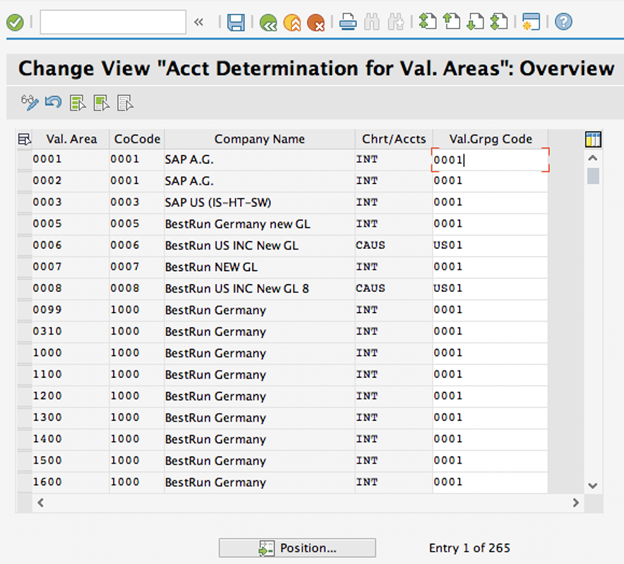624x564 pixels.
Task: Edit Val.Grpg Code for area 1600
Action: coord(490,482)
